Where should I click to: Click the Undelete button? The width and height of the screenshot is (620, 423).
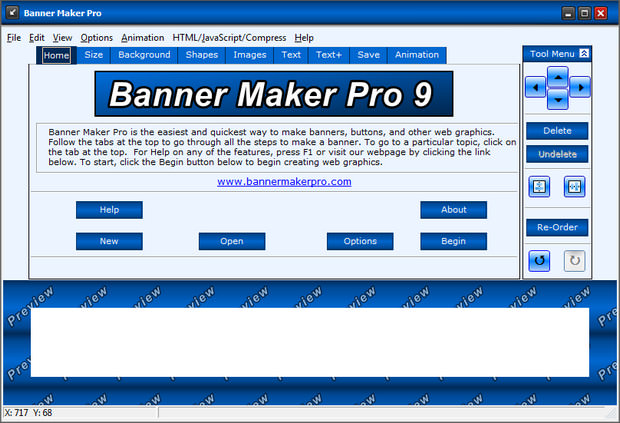[557, 154]
